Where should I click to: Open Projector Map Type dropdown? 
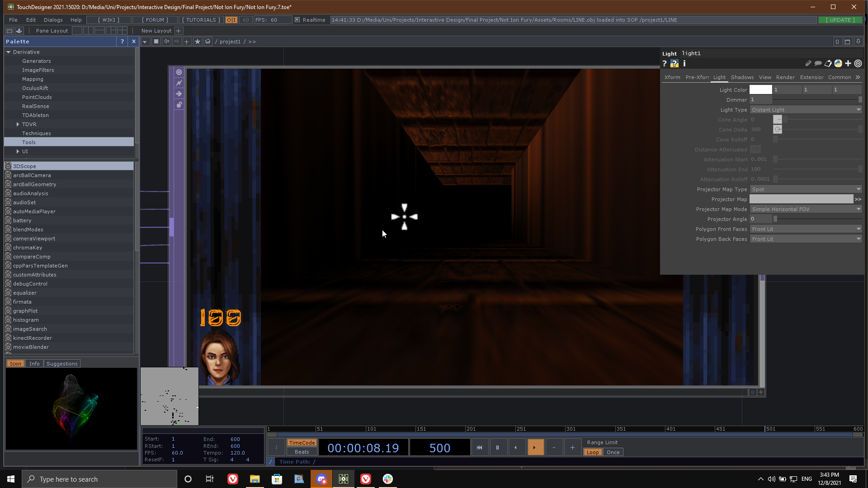[x=806, y=189]
